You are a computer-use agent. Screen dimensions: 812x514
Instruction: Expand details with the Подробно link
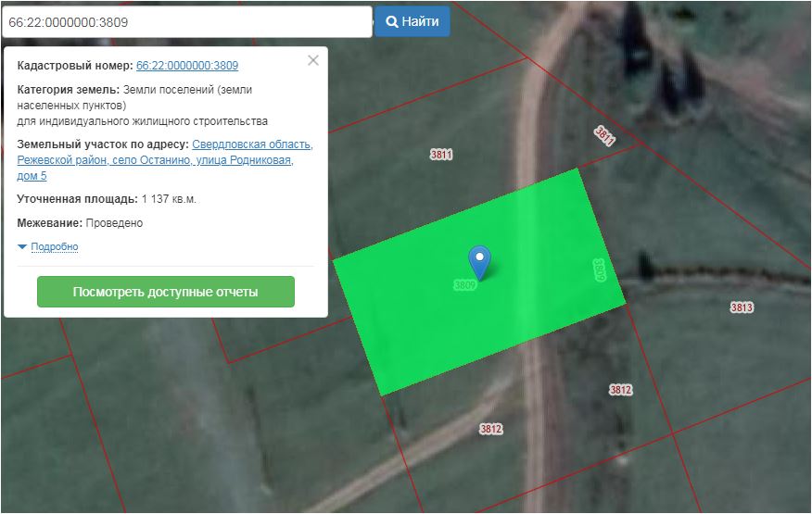coord(54,247)
